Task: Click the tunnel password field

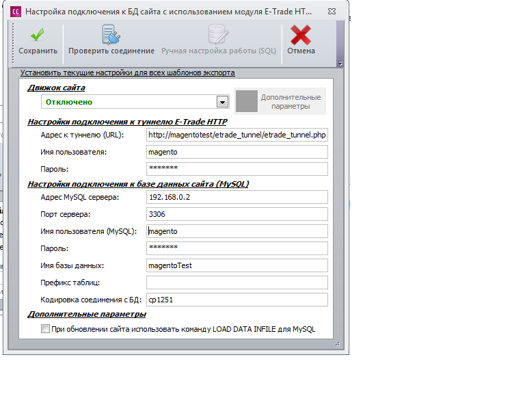Action: pos(237,169)
